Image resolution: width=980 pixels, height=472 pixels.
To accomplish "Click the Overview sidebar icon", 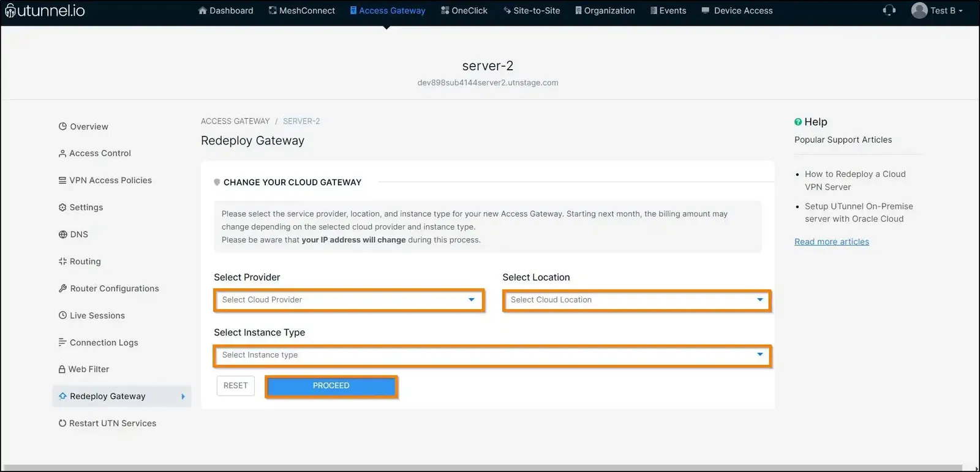I will tap(62, 127).
